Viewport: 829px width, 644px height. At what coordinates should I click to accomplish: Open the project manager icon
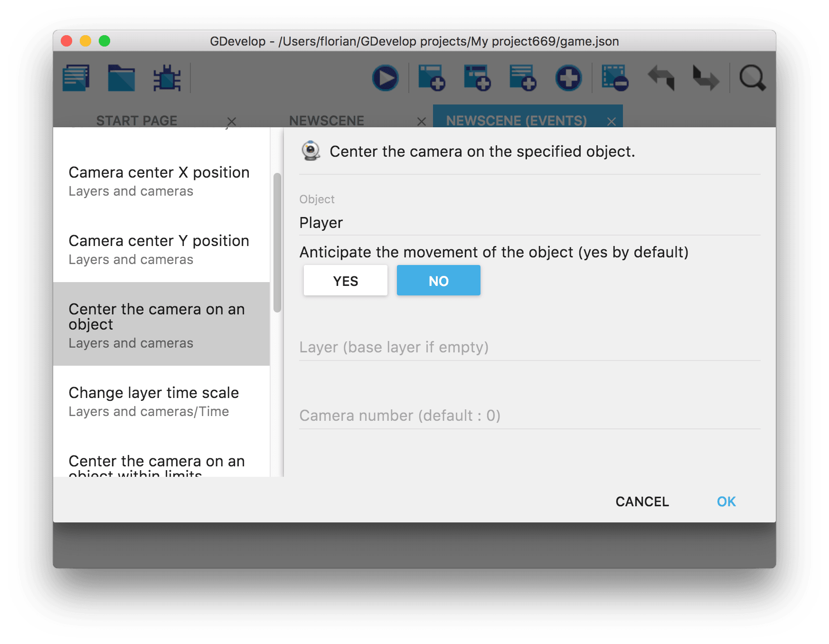pos(76,78)
